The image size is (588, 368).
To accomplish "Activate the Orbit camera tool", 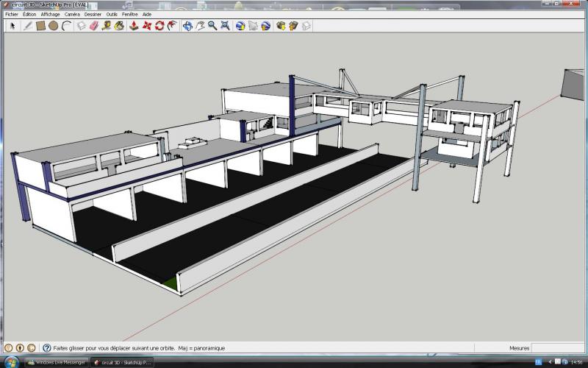I will [x=187, y=26].
